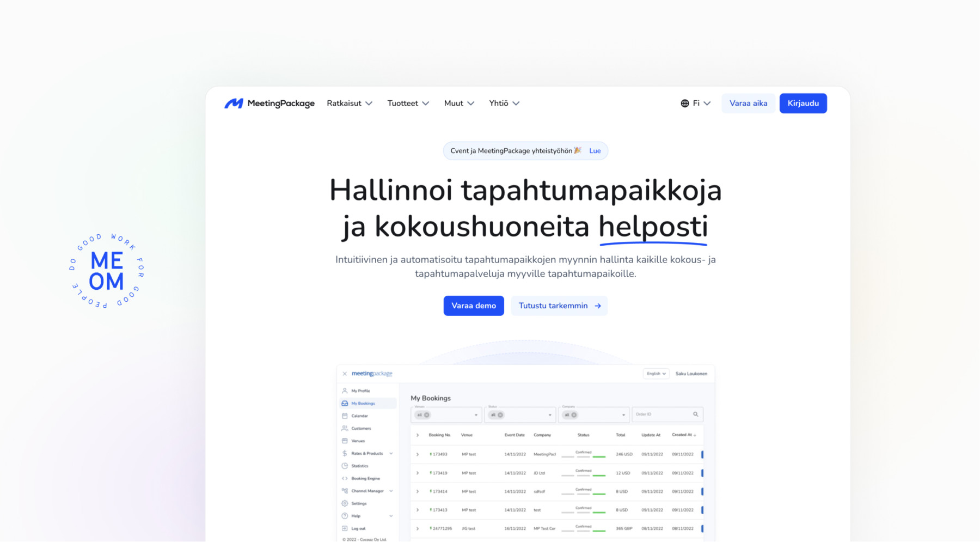Viewport: 980px width, 542px height.
Task: Click the dashboard meetingpackage logo
Action: [x=372, y=374]
